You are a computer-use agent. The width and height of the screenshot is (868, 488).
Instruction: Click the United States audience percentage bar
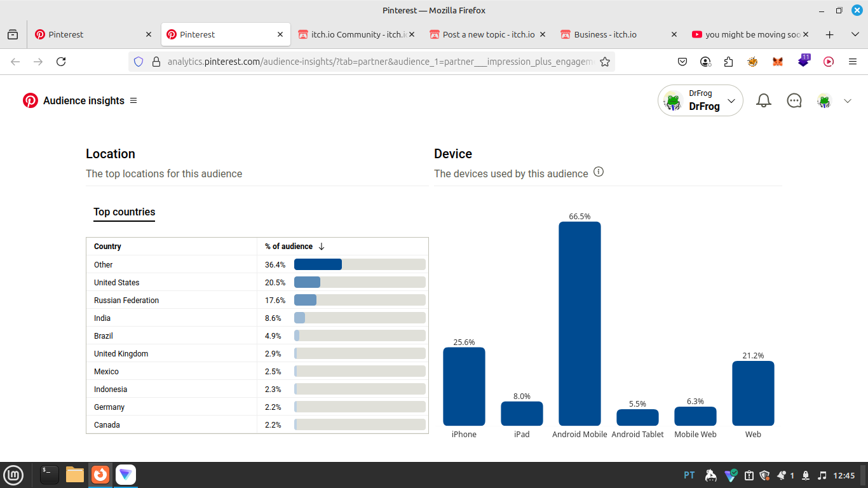pos(360,282)
